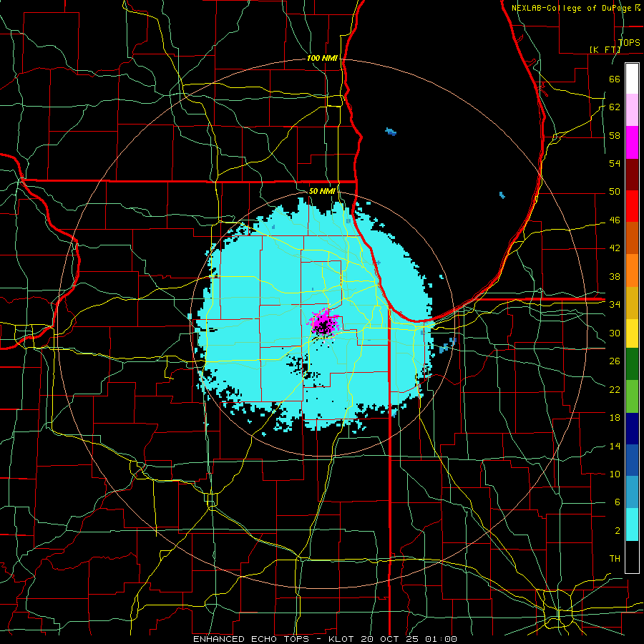Click legend value 54
This screenshot has height=644, width=644.
click(615, 163)
